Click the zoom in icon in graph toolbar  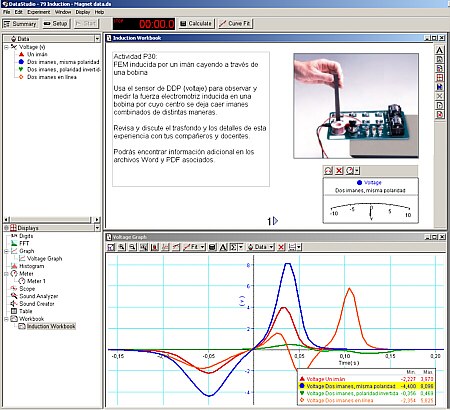click(x=122, y=247)
